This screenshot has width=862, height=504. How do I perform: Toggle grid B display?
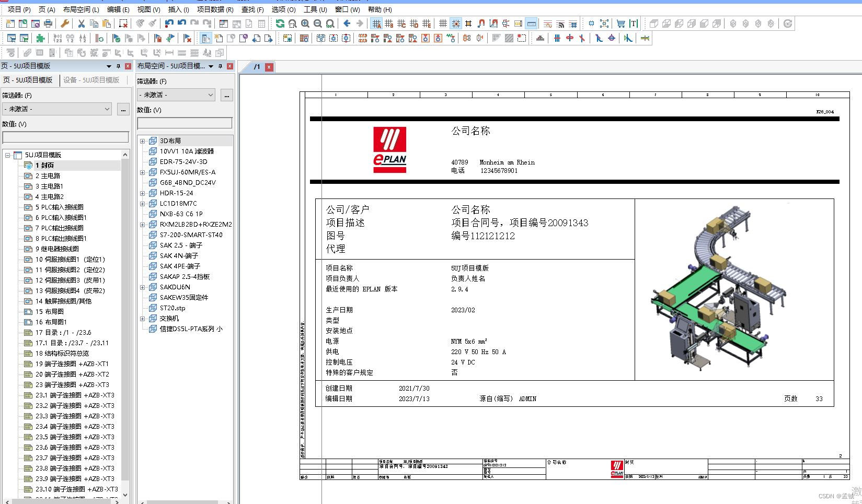pos(389,24)
